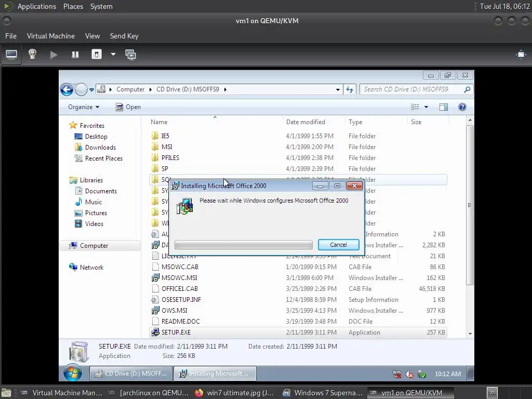Open the Virtual Machine menu

click(51, 36)
